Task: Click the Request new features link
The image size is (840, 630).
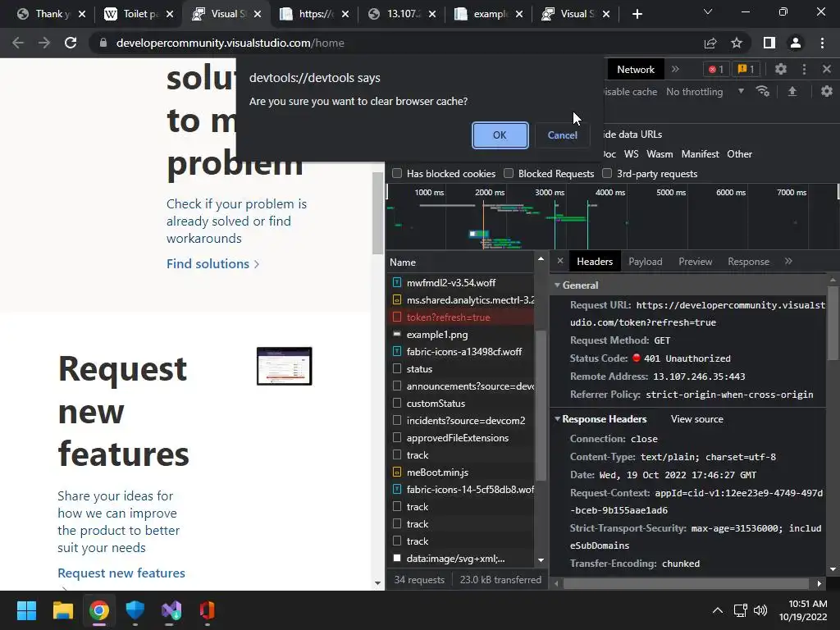Action: click(x=121, y=573)
